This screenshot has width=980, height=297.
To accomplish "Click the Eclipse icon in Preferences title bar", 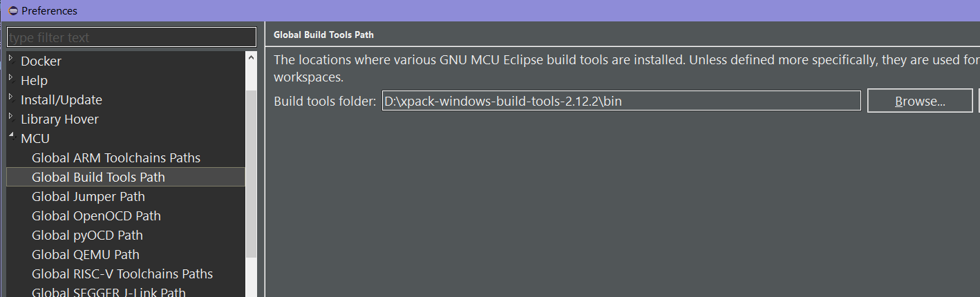I will (x=12, y=10).
